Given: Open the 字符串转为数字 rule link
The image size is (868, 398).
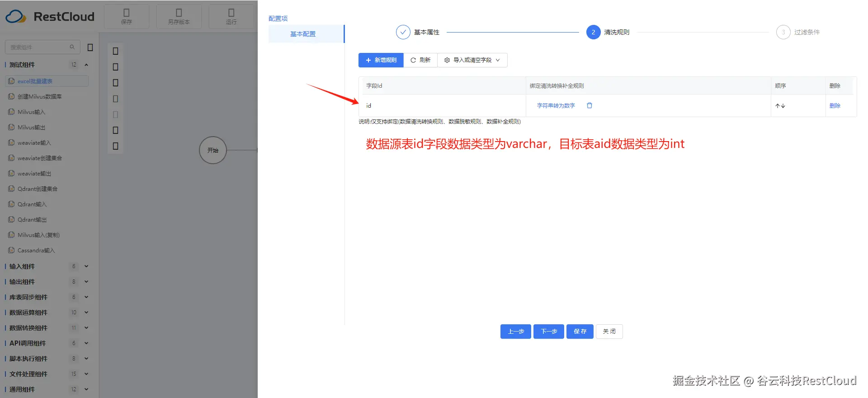Looking at the screenshot, I should 556,105.
